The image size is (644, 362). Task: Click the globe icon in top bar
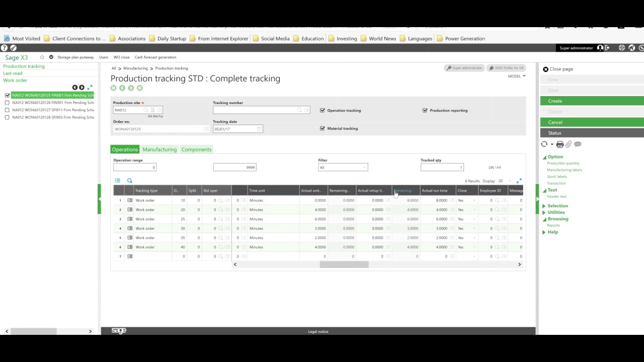(622, 48)
